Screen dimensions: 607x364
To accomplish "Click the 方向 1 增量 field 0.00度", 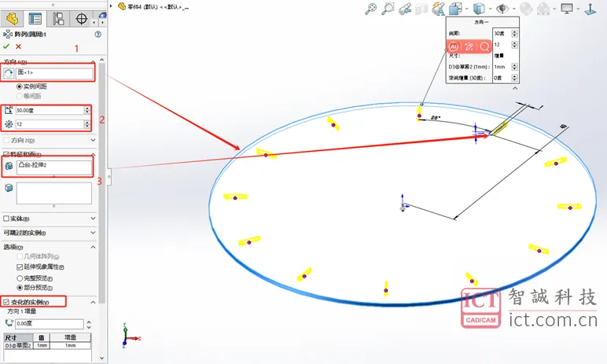I will coord(50,324).
